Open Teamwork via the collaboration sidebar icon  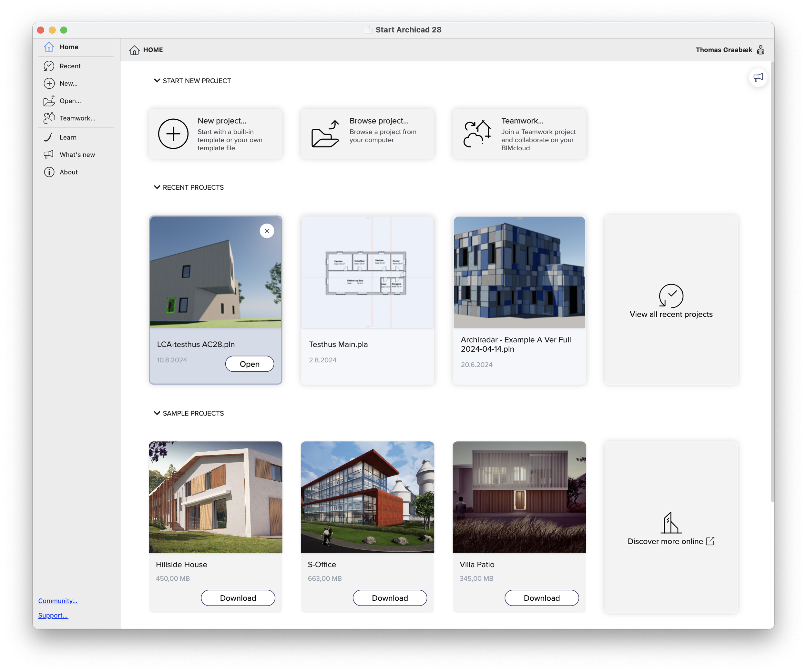pos(49,118)
